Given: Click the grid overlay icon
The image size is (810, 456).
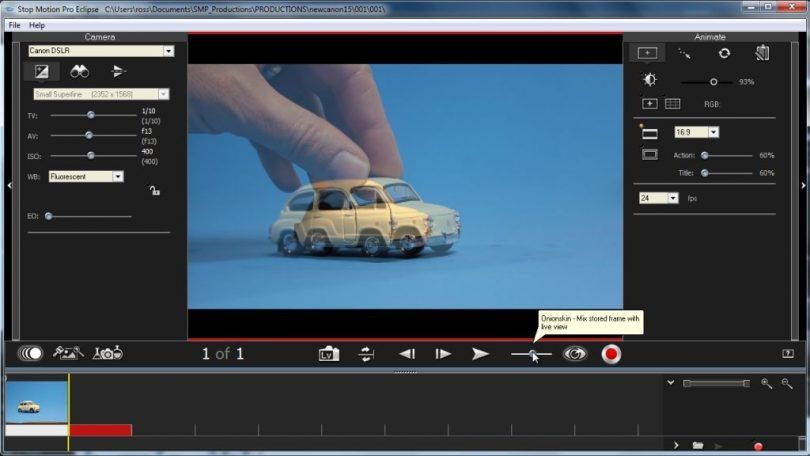Looking at the screenshot, I should [x=673, y=103].
